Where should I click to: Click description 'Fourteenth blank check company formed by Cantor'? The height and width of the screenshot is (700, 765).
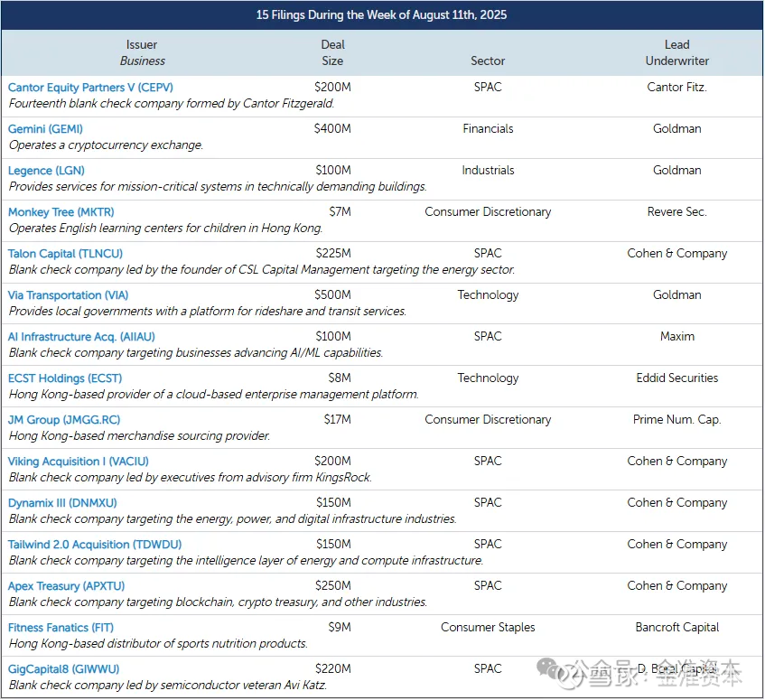click(172, 103)
